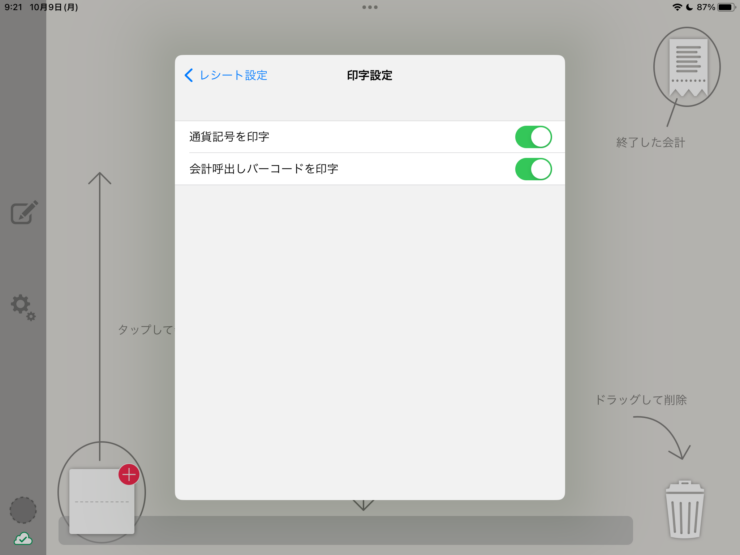Toggle 会計呼出しバーコードを印字 switch
Screen dimensions: 740x555
(533, 169)
